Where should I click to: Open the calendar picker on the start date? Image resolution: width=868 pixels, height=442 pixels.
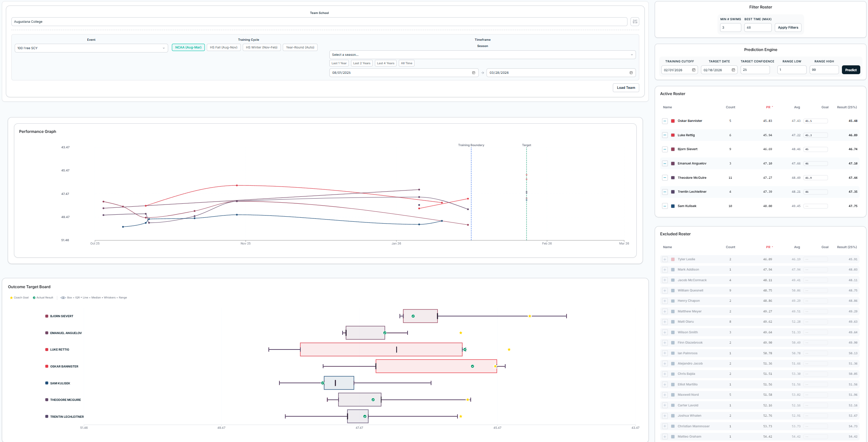pos(474,72)
